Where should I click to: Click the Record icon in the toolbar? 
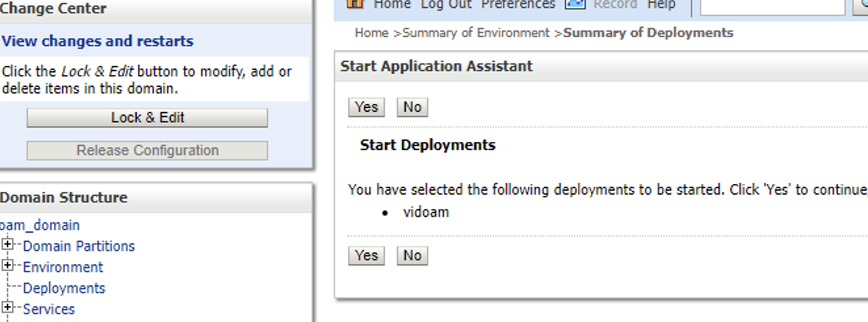point(575,3)
